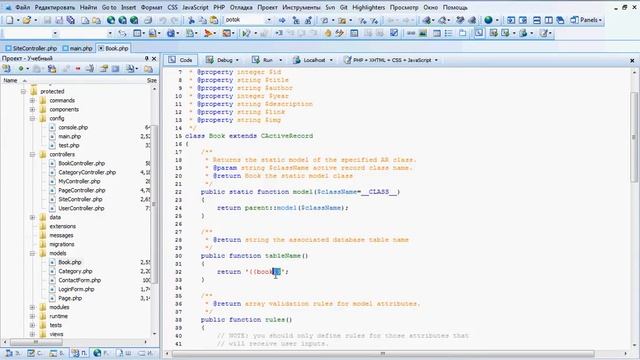Select BookController.php in the tree
This screenshot has width=640, height=360.
(82, 163)
